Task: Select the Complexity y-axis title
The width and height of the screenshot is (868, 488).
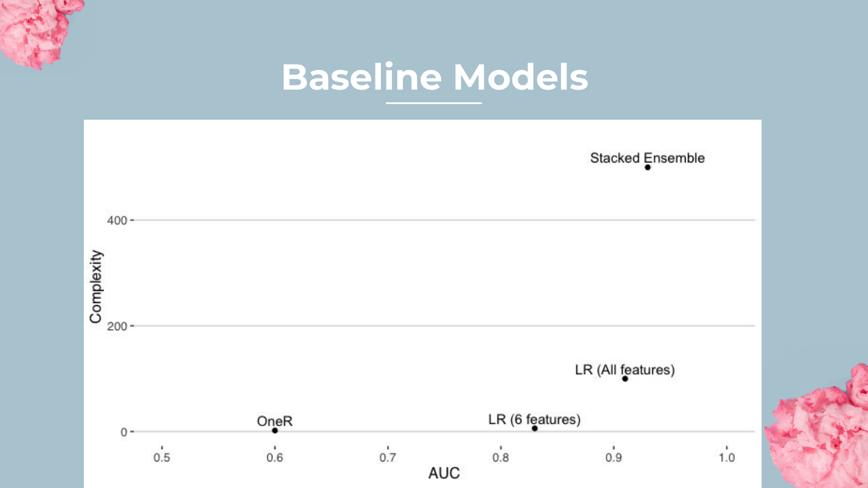Action: pyautogui.click(x=95, y=287)
